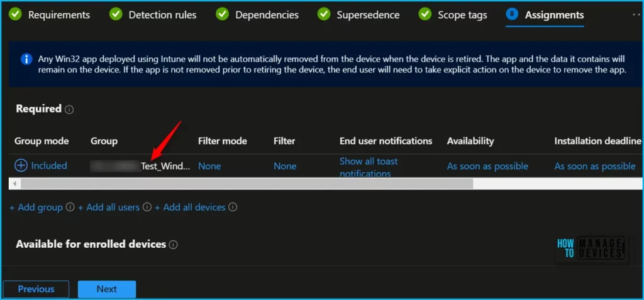
Task: Click Show all toast notifications link
Action: (369, 167)
